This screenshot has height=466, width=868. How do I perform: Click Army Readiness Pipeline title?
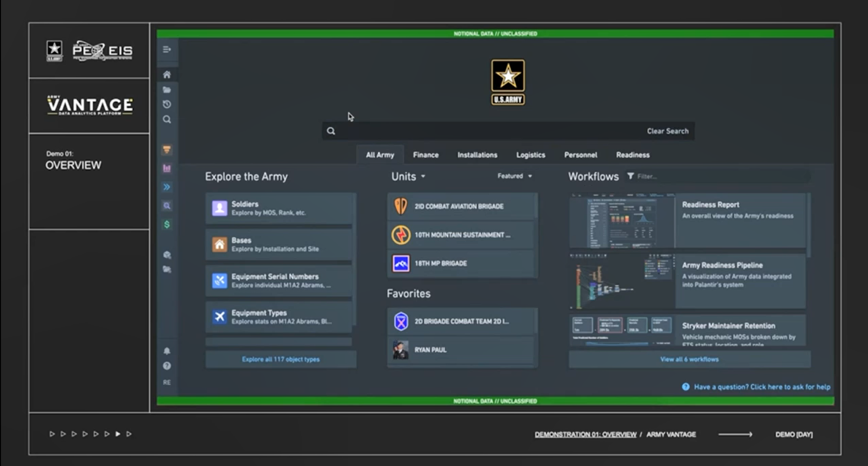722,265
